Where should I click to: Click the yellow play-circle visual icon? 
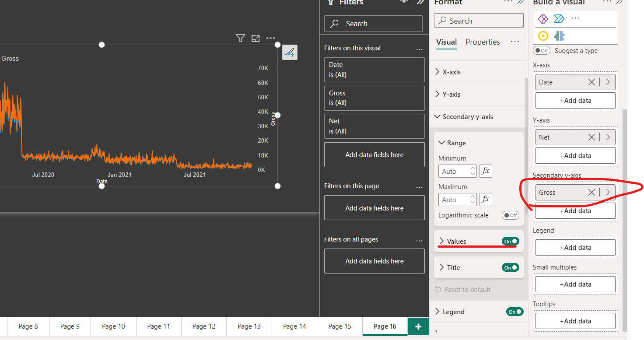[x=543, y=36]
